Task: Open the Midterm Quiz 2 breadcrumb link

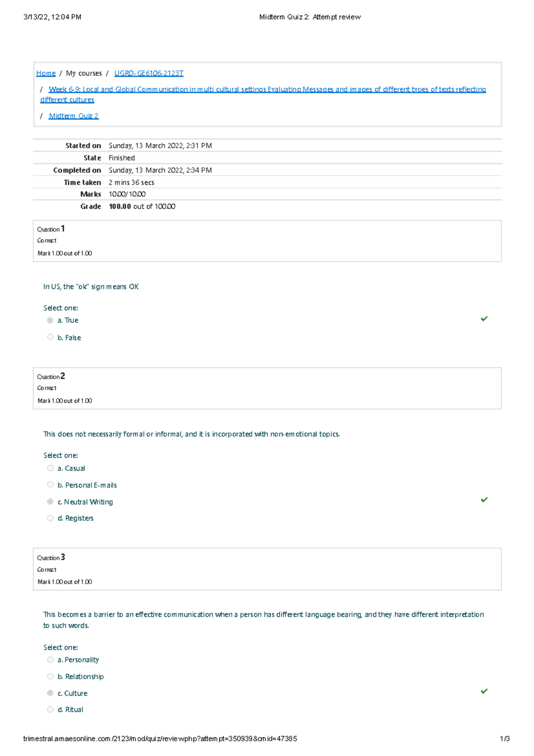Action: point(73,116)
